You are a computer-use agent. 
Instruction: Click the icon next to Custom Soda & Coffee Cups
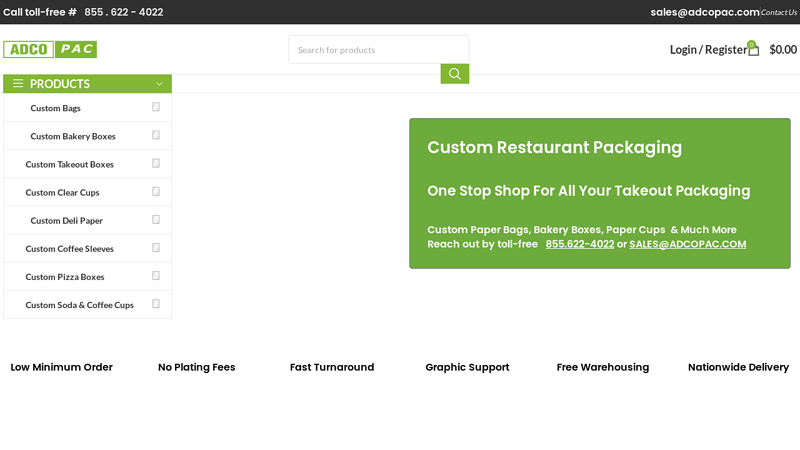(x=156, y=304)
